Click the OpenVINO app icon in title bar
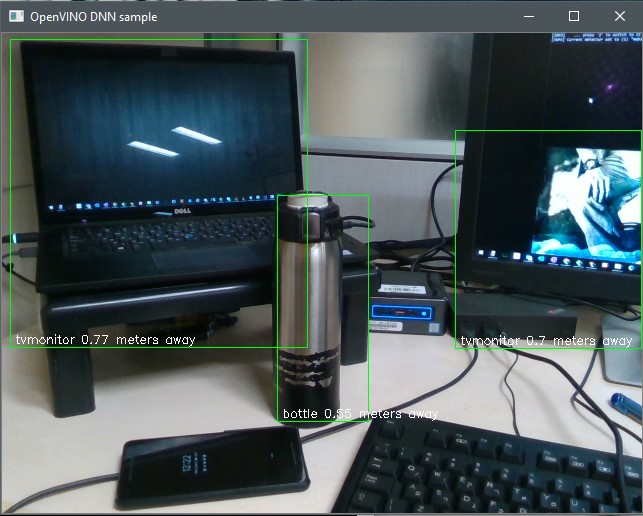 (x=16, y=16)
